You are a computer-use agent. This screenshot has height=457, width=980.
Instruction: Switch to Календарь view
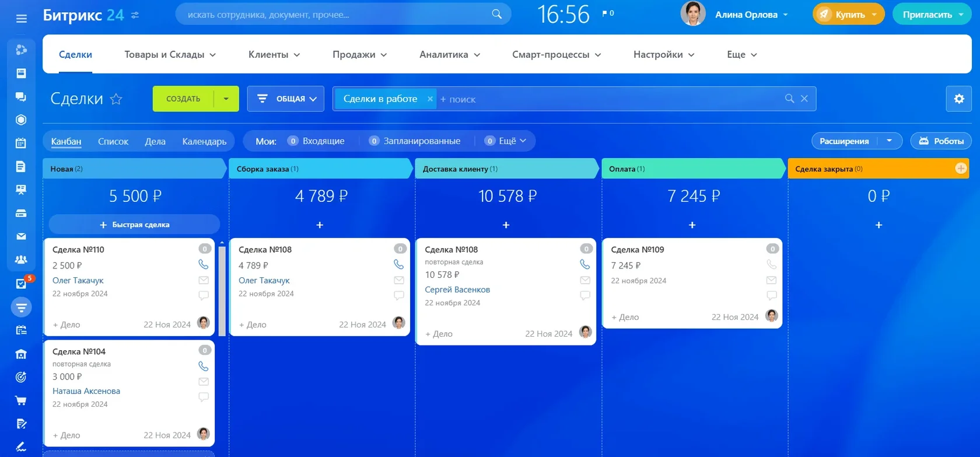coord(204,141)
